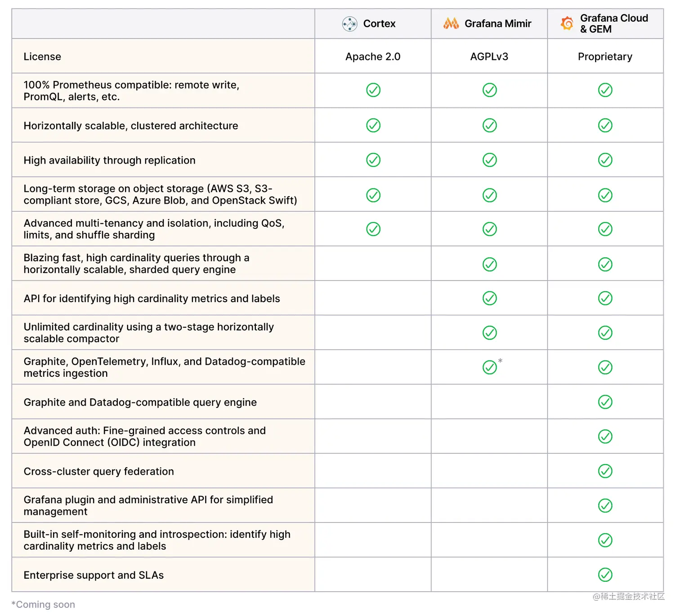This screenshot has width=680, height=616.
Task: Click the *Coming soon footnote
Action: click(43, 605)
